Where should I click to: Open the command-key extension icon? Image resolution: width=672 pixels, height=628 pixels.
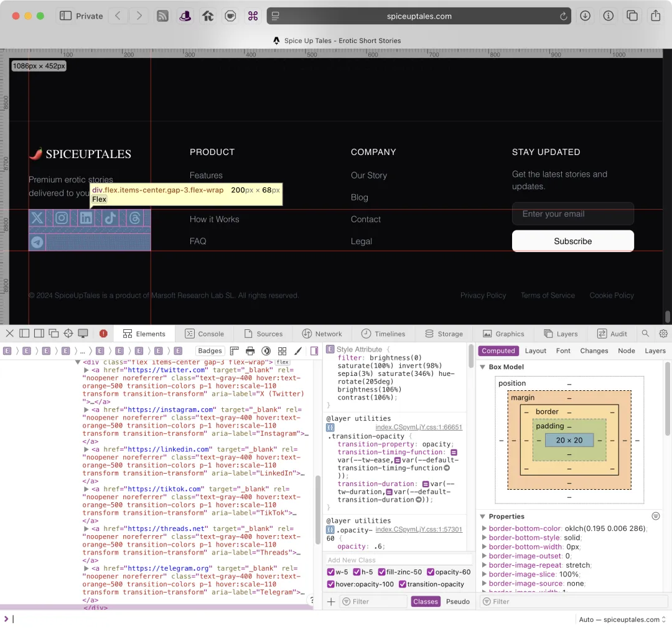click(x=253, y=16)
